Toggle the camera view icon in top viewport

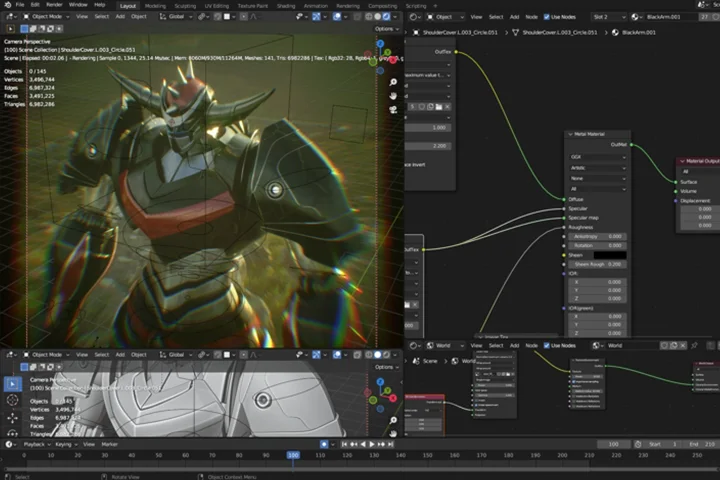tap(393, 110)
